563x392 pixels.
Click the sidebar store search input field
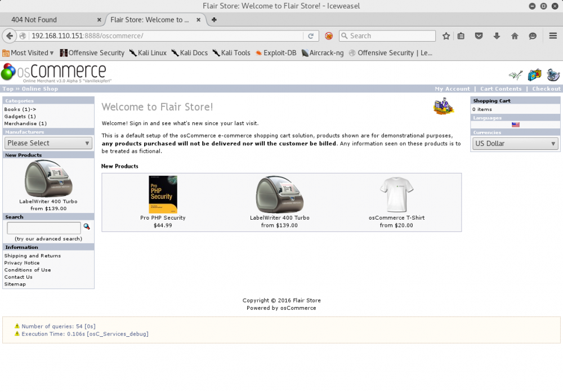[x=44, y=228]
